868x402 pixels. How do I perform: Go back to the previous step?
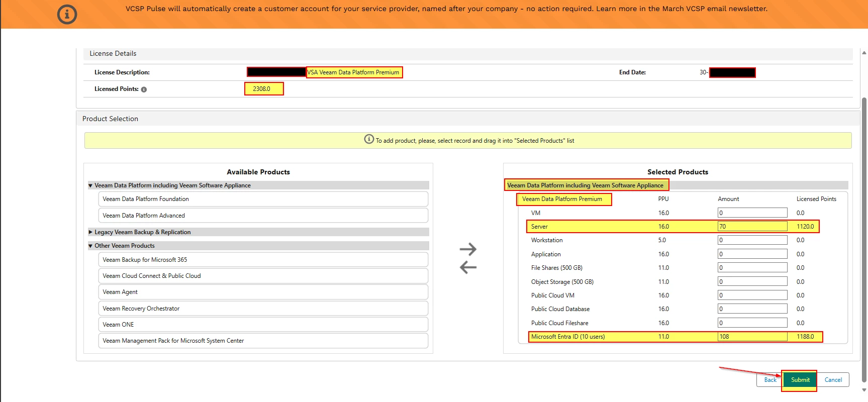[x=769, y=380]
